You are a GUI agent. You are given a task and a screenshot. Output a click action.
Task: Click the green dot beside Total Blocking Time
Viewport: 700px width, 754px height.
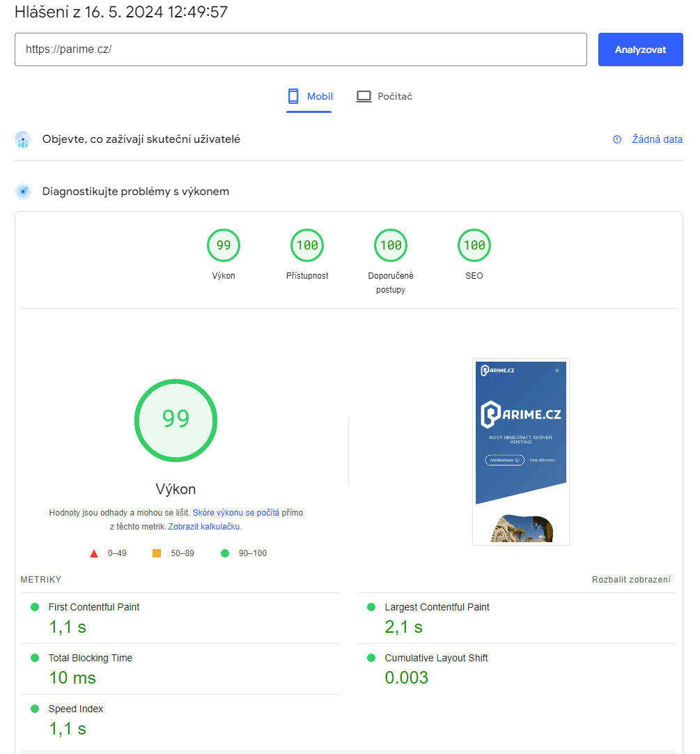[35, 658]
